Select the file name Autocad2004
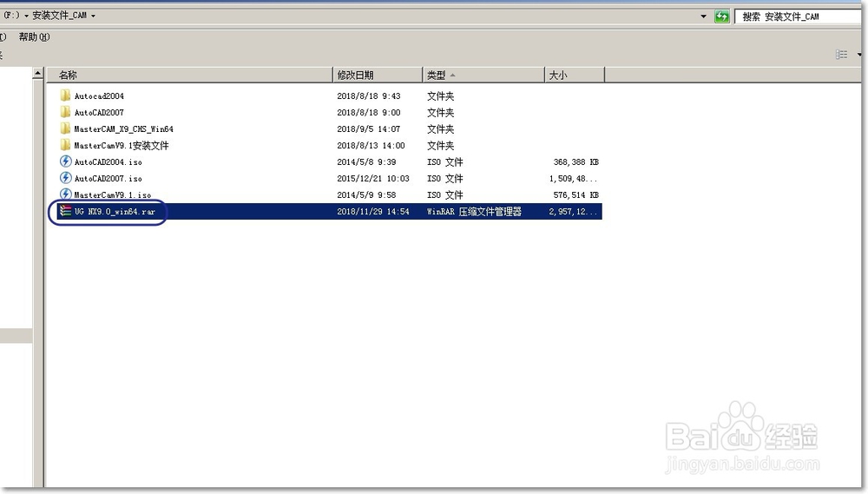The width and height of the screenshot is (868, 494). pos(99,96)
